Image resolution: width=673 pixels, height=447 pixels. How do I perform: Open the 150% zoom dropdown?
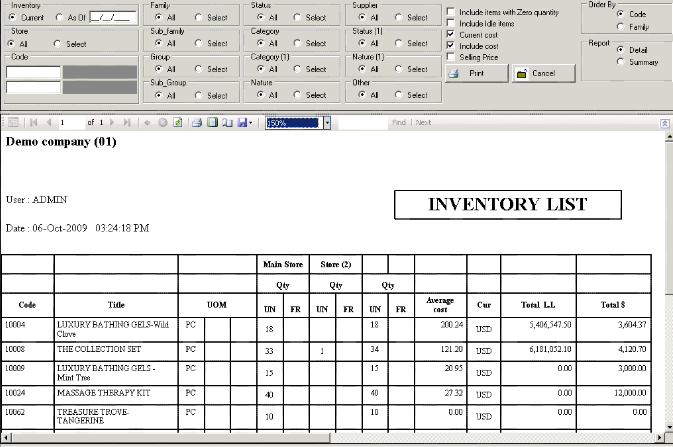[x=327, y=122]
